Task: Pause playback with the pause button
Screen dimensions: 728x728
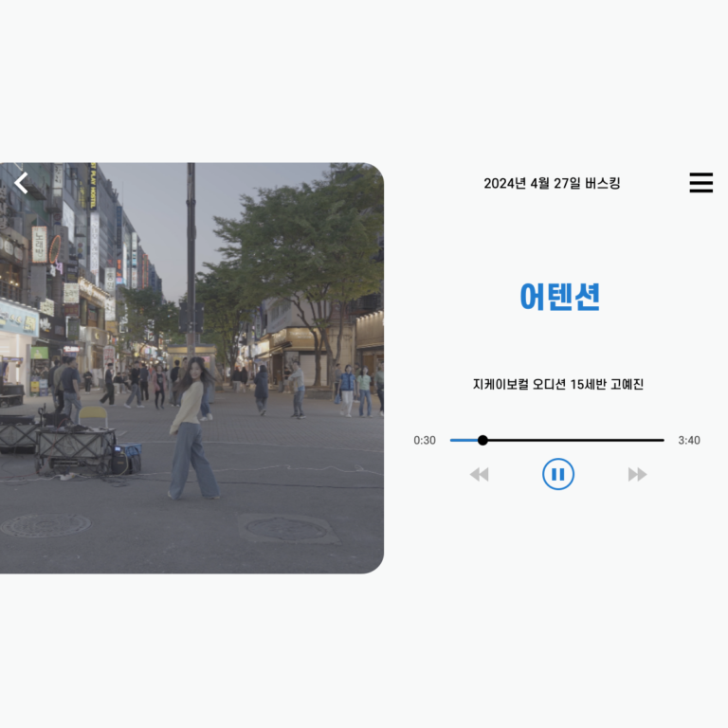Action: pyautogui.click(x=558, y=474)
